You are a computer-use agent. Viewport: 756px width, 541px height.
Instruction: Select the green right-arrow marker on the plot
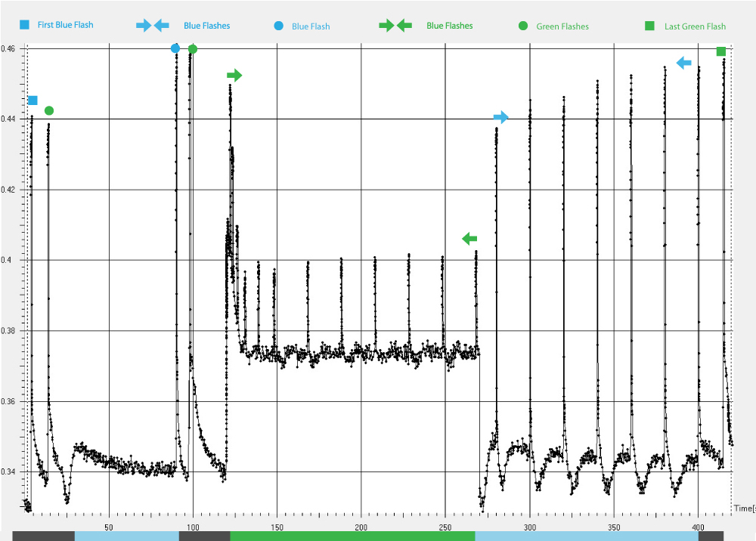click(x=234, y=75)
